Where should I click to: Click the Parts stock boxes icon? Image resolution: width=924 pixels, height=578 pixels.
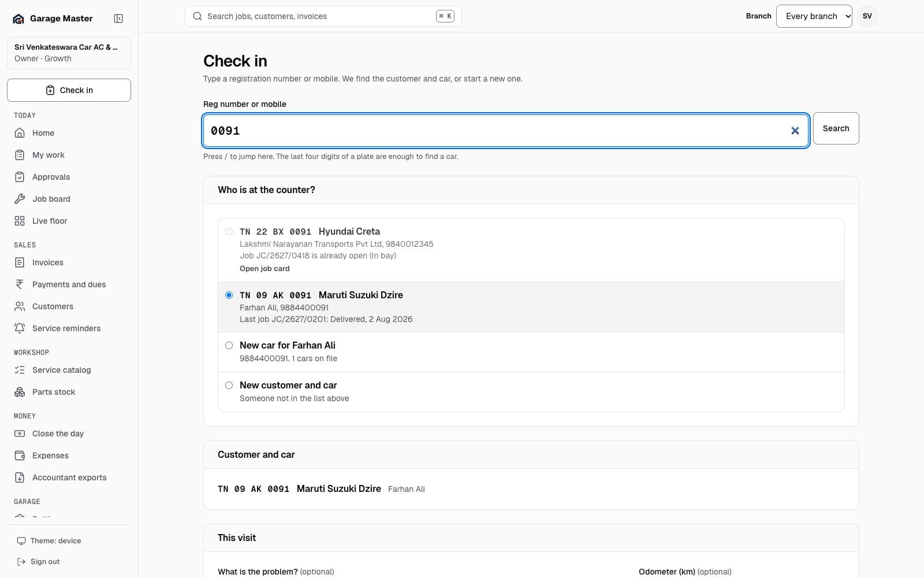(20, 392)
